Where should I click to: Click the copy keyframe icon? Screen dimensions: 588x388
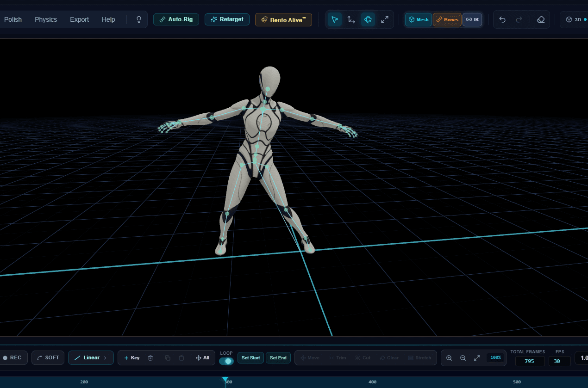tap(168, 358)
